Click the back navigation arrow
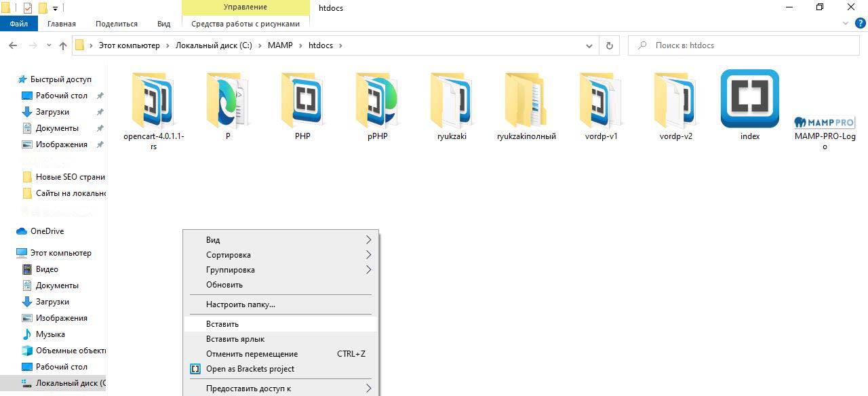The width and height of the screenshot is (868, 396). tap(13, 45)
